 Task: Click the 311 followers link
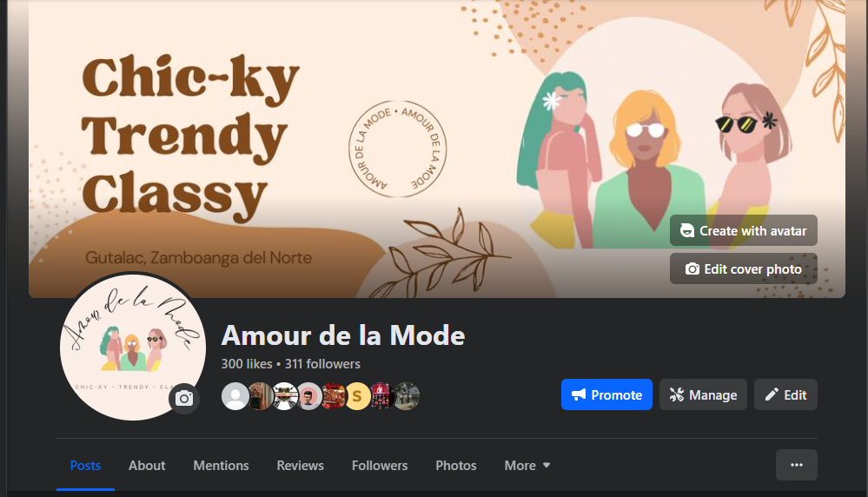(x=322, y=363)
